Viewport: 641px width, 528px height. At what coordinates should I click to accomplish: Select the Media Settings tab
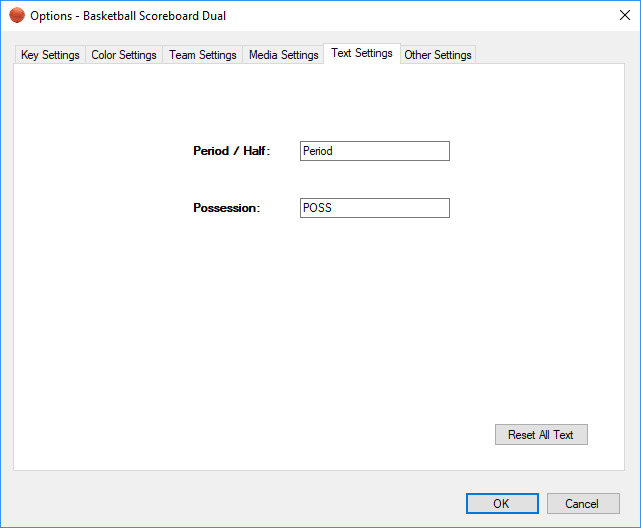(283, 55)
